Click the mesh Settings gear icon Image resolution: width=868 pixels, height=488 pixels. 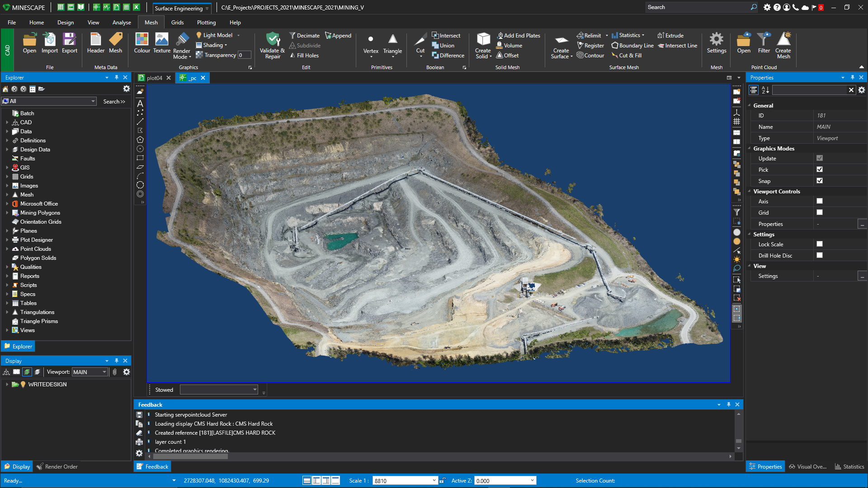pos(716,40)
